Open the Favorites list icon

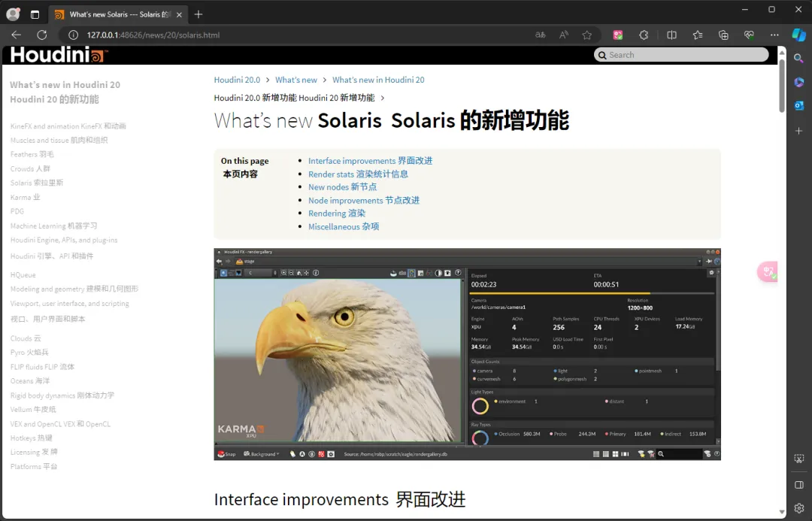point(698,35)
